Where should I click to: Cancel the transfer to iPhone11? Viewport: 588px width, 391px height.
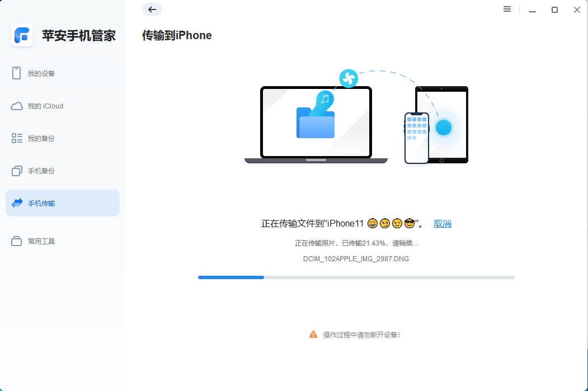pos(442,223)
